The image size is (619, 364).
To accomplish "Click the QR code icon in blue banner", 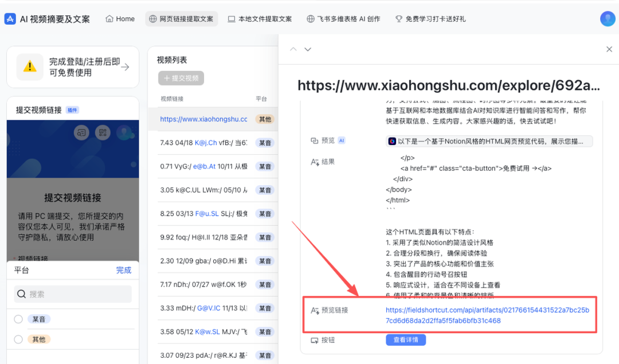I will point(103,132).
